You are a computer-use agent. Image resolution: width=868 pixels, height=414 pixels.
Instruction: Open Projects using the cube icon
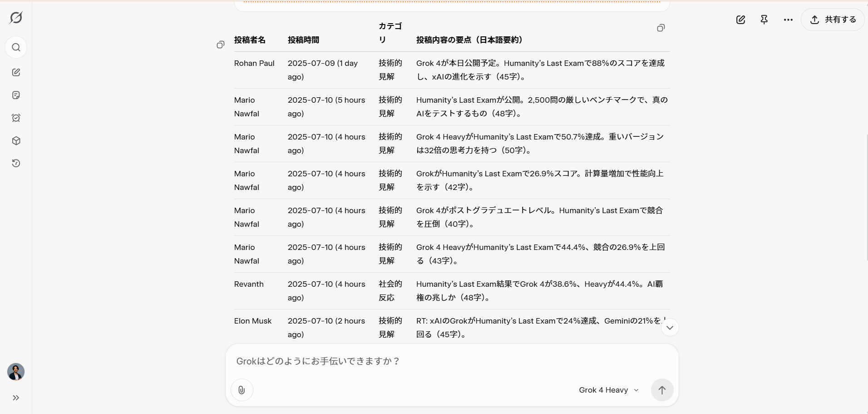click(x=16, y=141)
